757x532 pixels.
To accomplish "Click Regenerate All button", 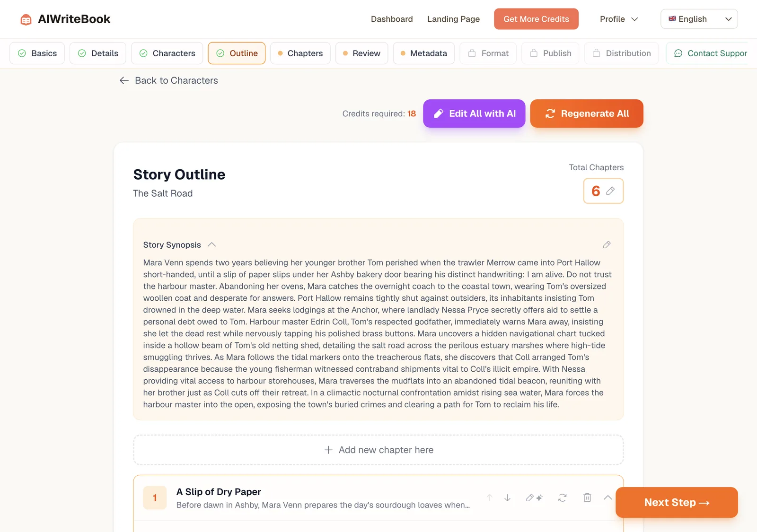I will click(x=587, y=113).
